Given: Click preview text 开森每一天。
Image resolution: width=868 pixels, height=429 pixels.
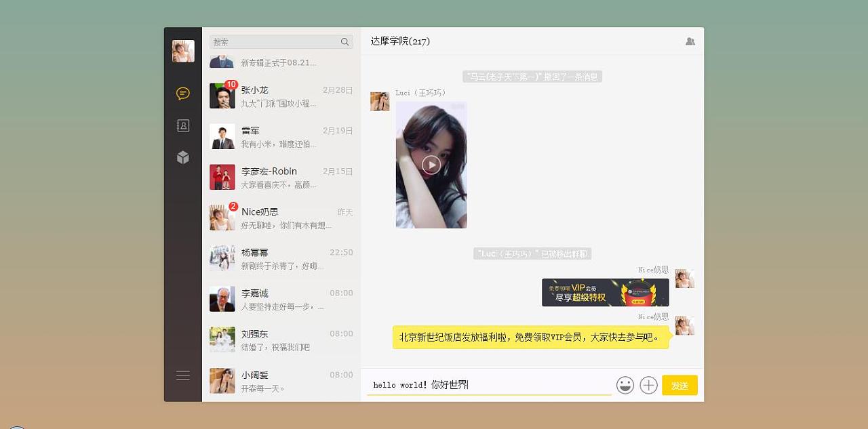Looking at the screenshot, I should tap(263, 388).
